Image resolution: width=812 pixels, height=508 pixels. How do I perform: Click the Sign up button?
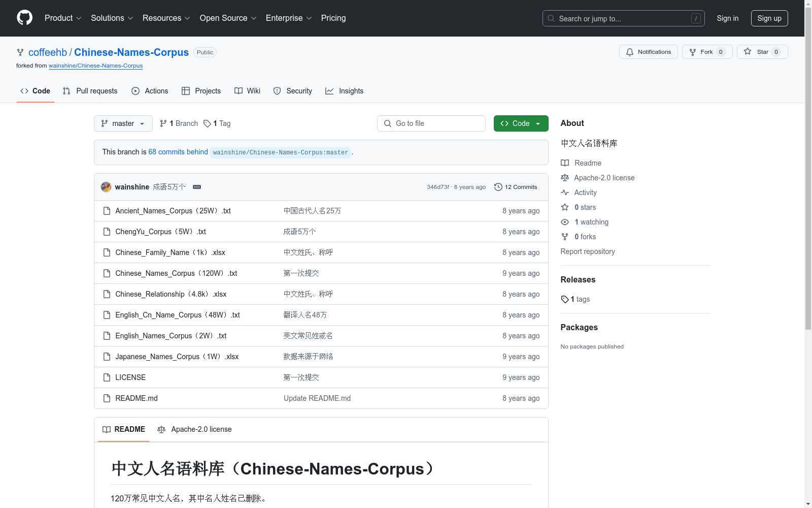pos(769,18)
